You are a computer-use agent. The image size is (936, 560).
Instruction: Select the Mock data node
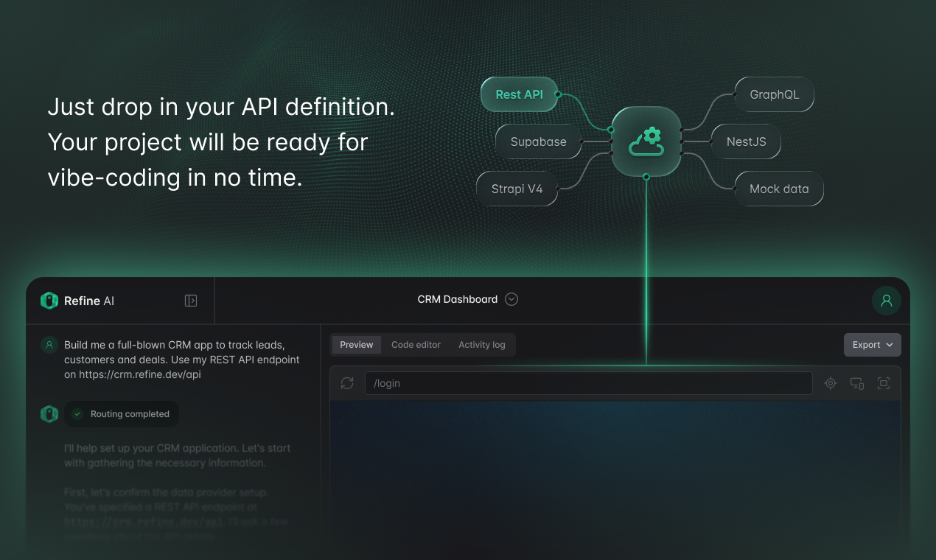tap(779, 189)
